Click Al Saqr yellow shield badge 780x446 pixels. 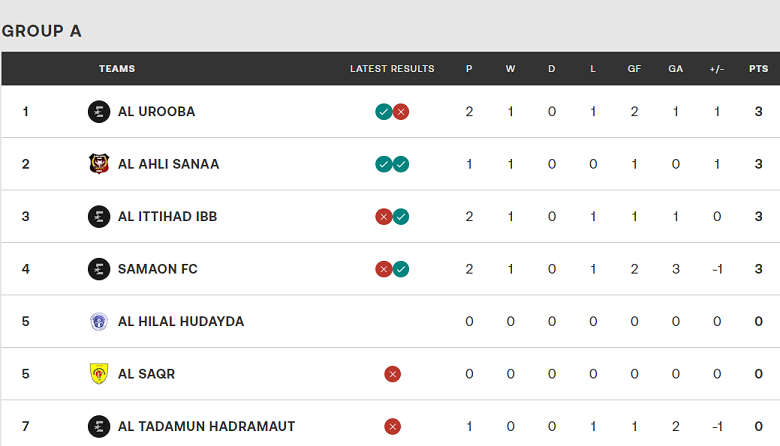tap(98, 374)
